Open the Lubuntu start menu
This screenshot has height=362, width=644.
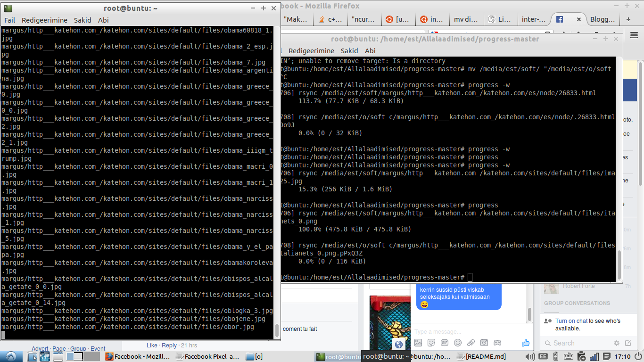(x=11, y=356)
